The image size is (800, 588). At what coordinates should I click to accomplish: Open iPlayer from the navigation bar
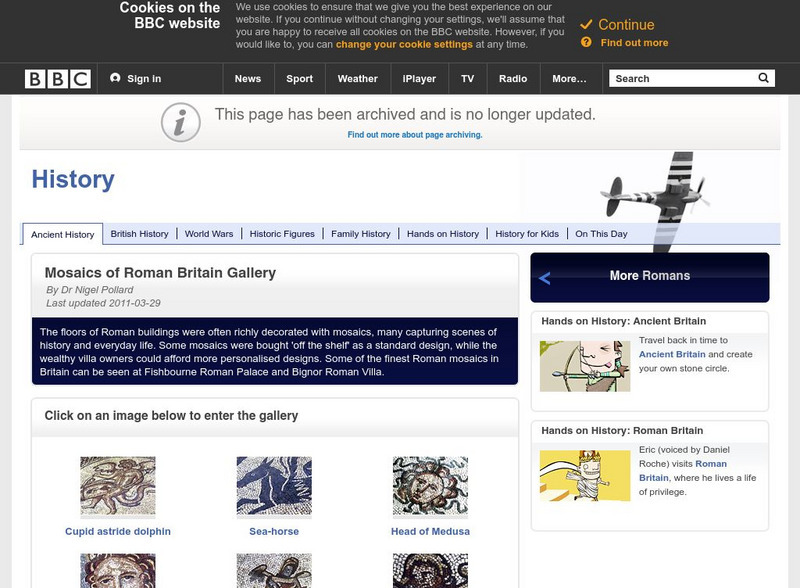[x=419, y=79]
